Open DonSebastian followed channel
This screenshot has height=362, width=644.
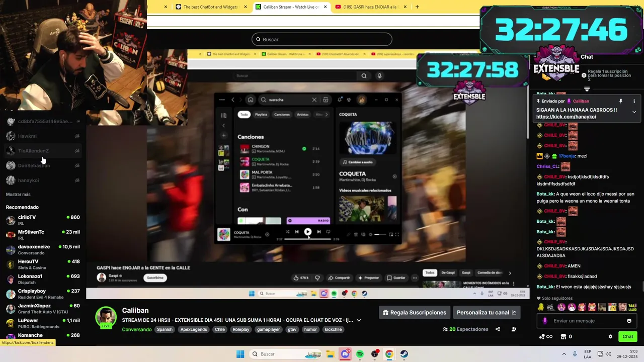(43, 165)
